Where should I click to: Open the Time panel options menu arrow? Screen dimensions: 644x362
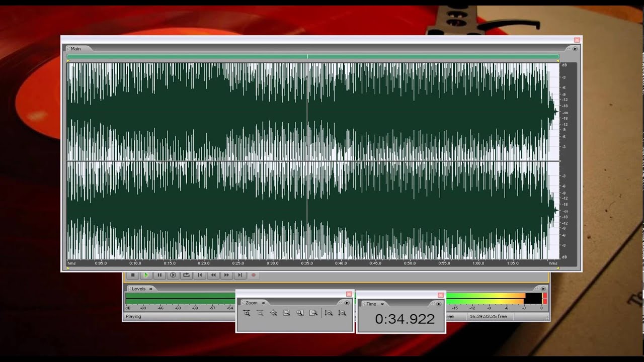tap(438, 304)
